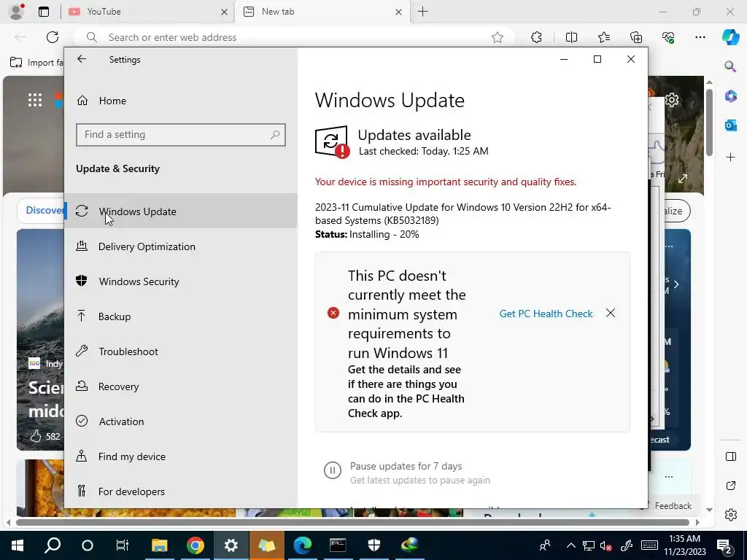Open Browser essentials heart icon
Image resolution: width=747 pixels, height=560 pixels.
coord(668,37)
